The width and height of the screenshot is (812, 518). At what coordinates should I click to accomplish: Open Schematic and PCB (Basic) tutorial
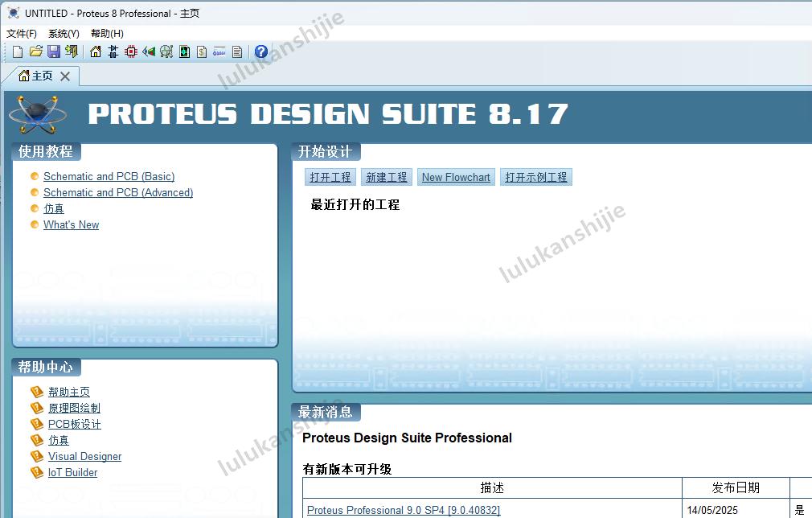pyautogui.click(x=109, y=176)
